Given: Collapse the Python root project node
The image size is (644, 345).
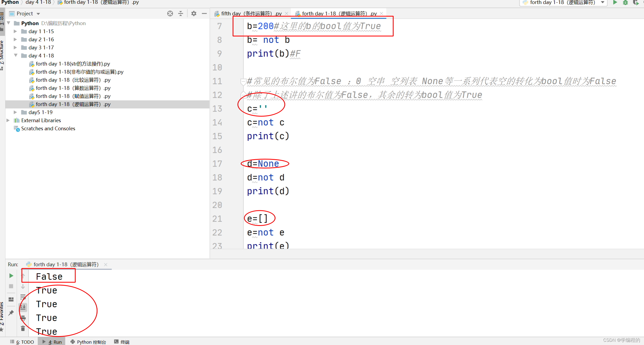Looking at the screenshot, I should click(x=9, y=23).
